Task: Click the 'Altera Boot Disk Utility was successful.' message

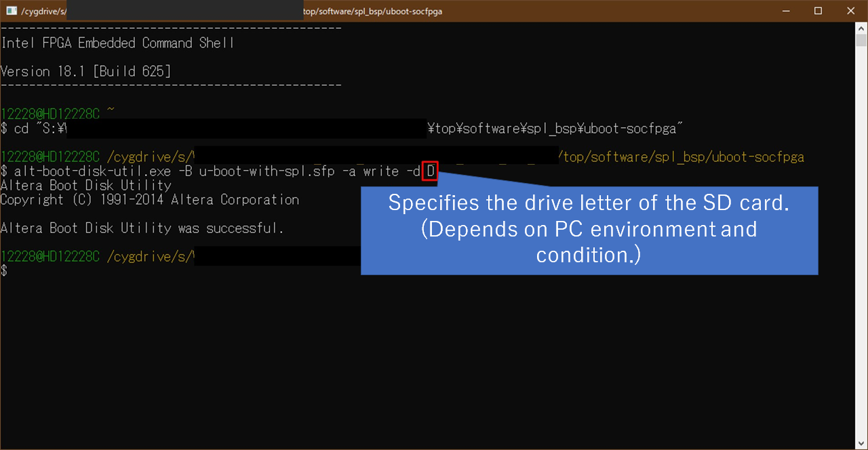Action: point(142,228)
